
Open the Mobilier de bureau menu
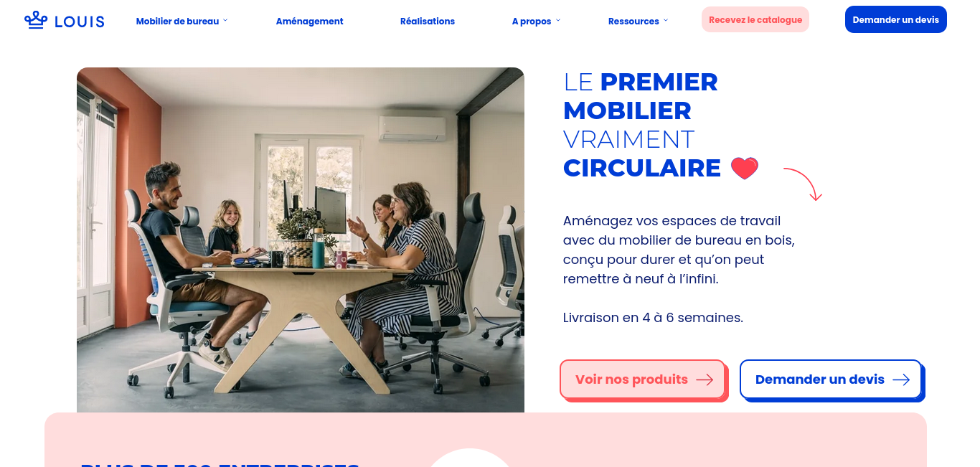(x=178, y=22)
